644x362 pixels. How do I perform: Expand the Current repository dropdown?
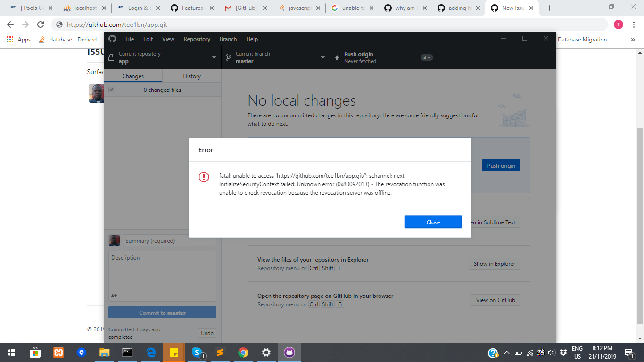[163, 57]
